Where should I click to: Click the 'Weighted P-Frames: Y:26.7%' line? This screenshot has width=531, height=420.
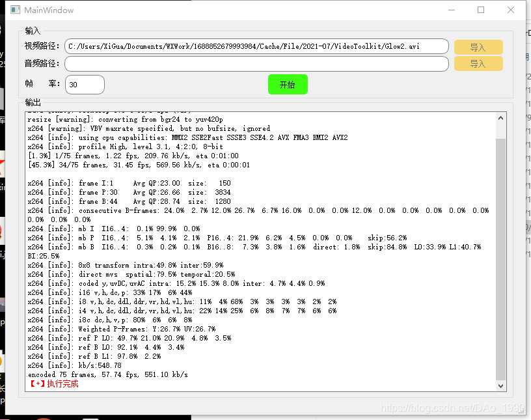122,329
